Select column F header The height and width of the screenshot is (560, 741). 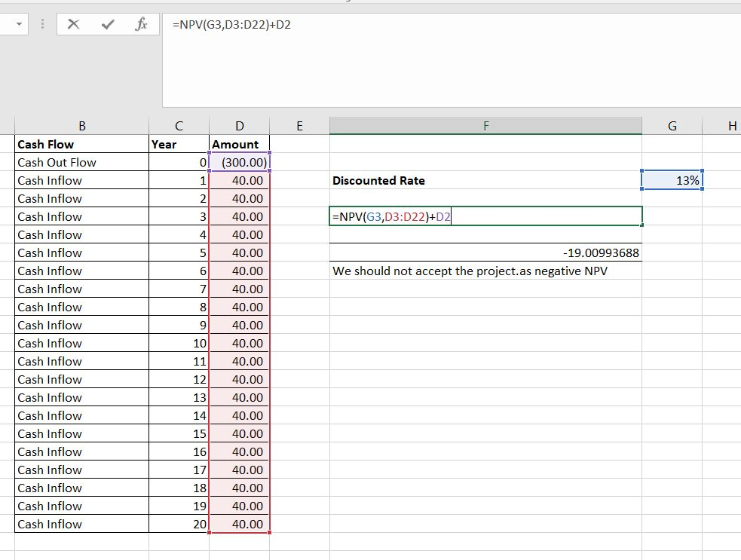coord(485,126)
